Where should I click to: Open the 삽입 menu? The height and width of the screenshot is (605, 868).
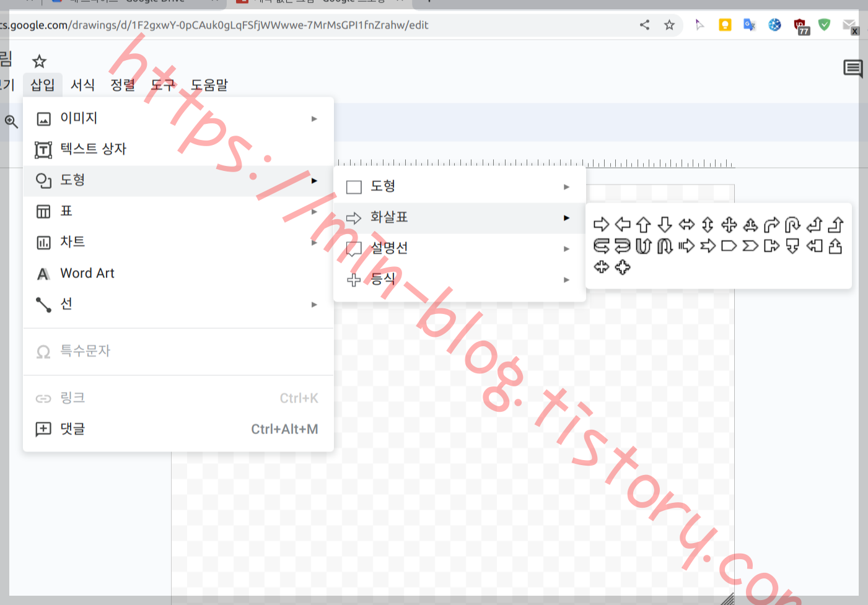coord(42,85)
